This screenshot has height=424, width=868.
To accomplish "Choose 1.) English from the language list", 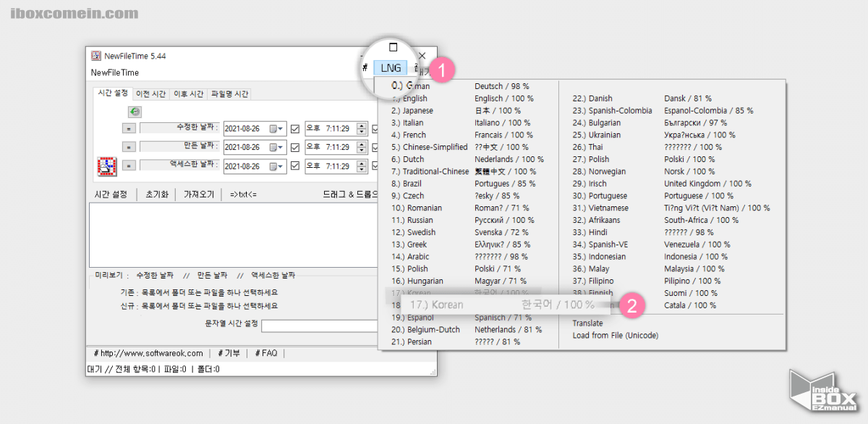I will [468, 98].
